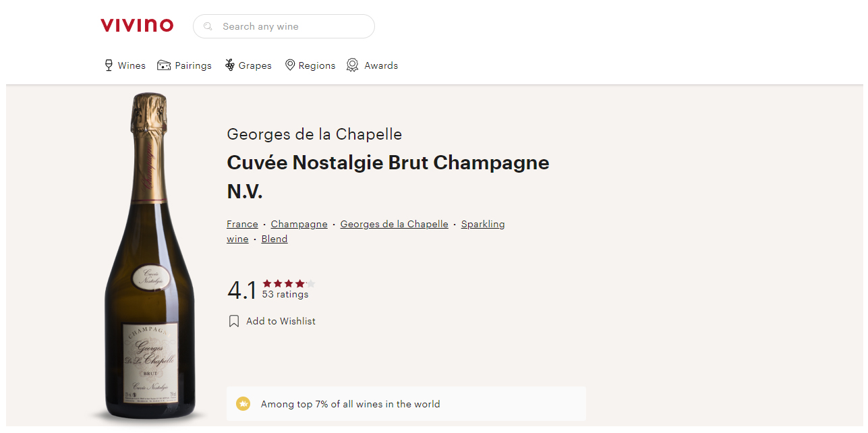Click the Pairings cheese icon

[164, 65]
